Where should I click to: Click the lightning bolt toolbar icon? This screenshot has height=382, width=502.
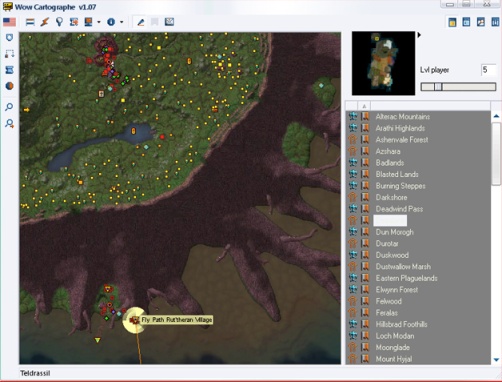pos(45,22)
